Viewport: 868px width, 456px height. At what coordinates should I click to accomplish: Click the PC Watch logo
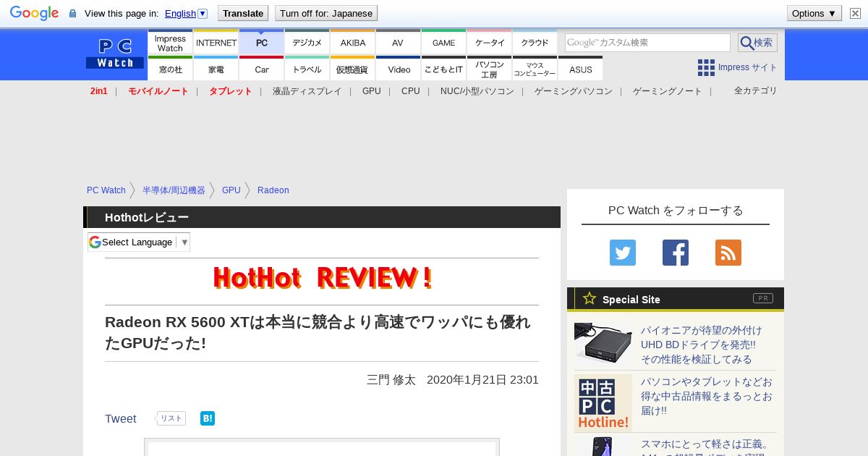tap(115, 54)
